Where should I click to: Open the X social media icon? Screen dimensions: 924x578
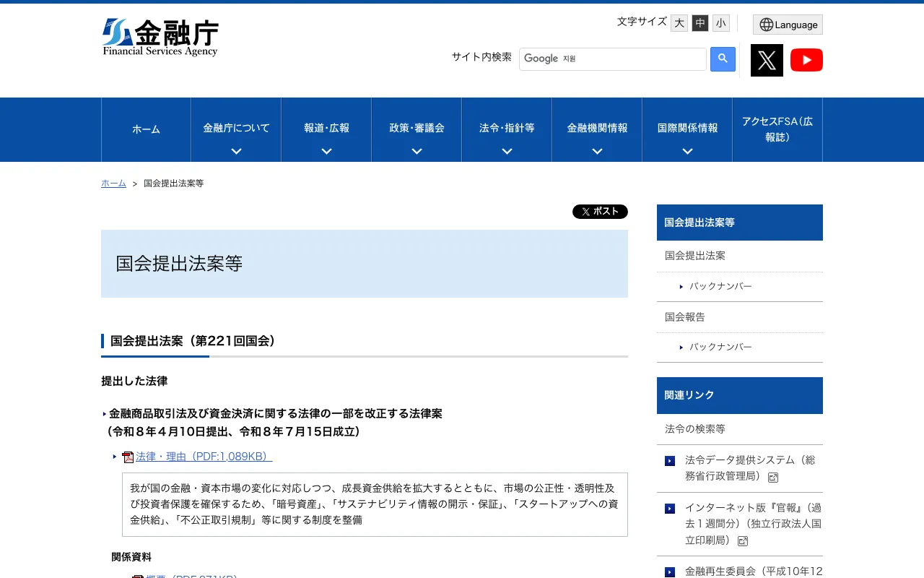click(767, 60)
